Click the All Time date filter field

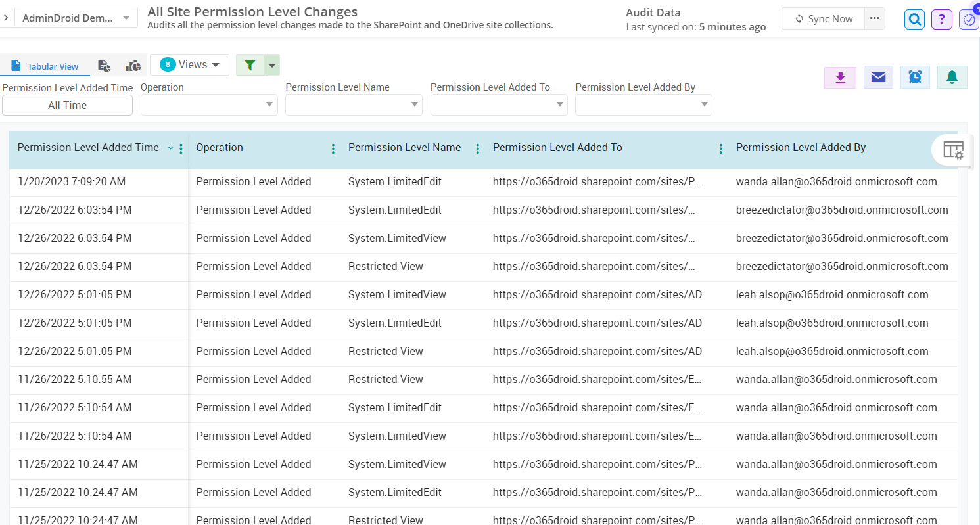tap(67, 104)
